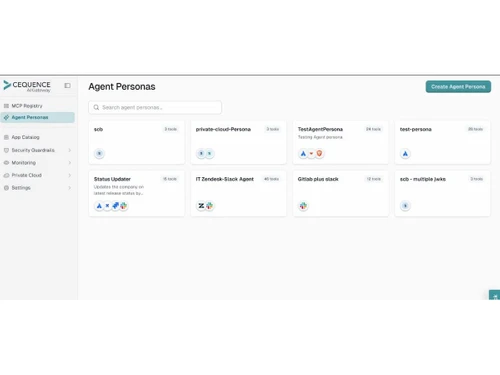The height and width of the screenshot is (375, 500).
Task: Click the Create Agent Persona button
Action: tap(458, 87)
